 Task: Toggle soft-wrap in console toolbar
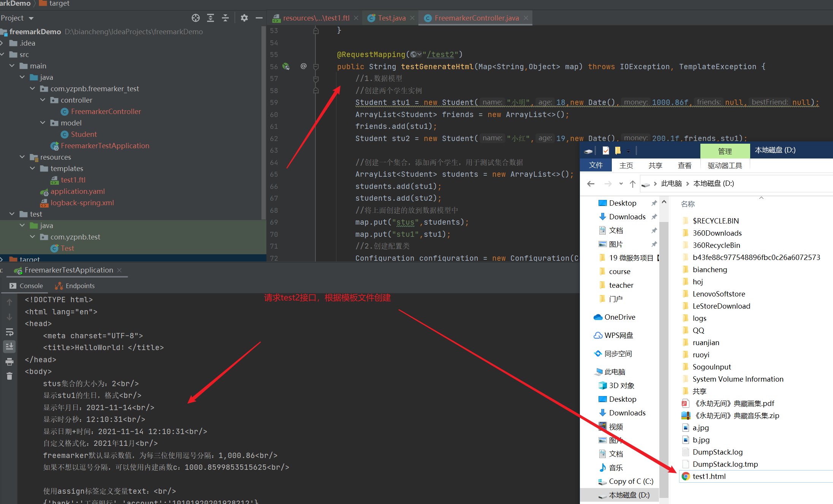pos(10,332)
